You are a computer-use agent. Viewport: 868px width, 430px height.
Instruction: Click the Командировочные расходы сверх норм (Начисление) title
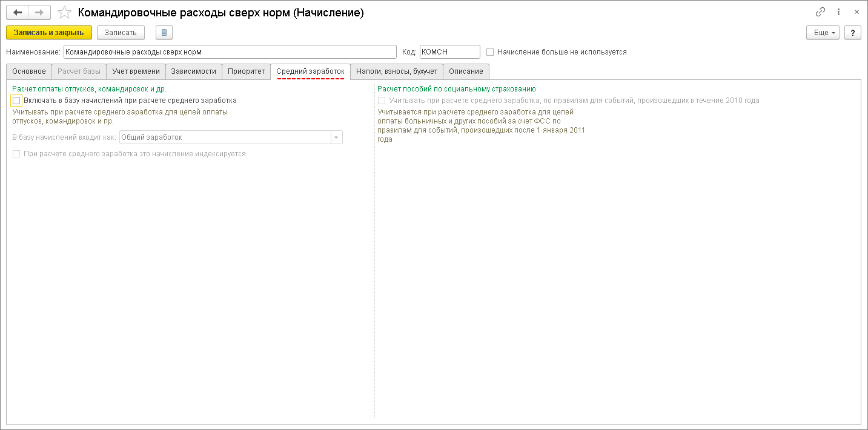coord(221,12)
